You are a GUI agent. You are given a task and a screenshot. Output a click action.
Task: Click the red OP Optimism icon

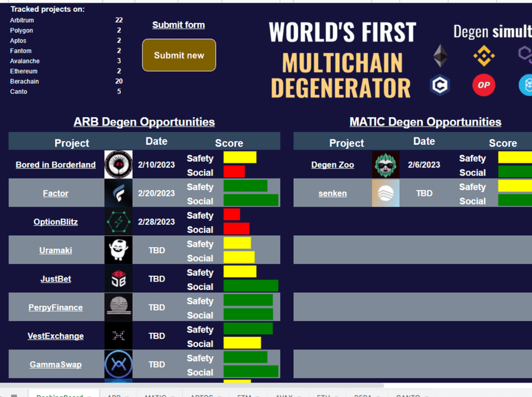[484, 85]
